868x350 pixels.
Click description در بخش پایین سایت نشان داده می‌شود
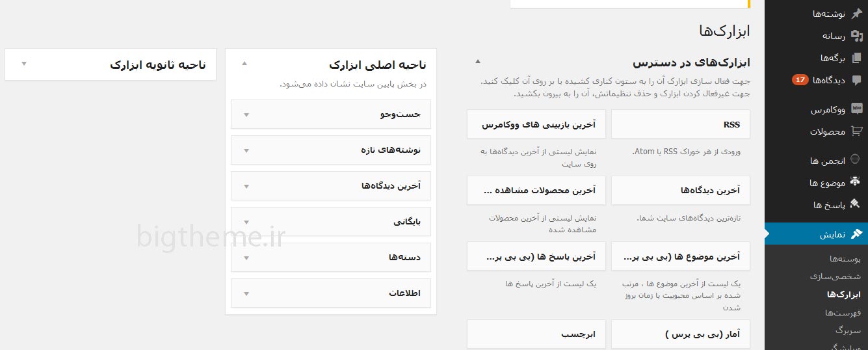tap(353, 84)
